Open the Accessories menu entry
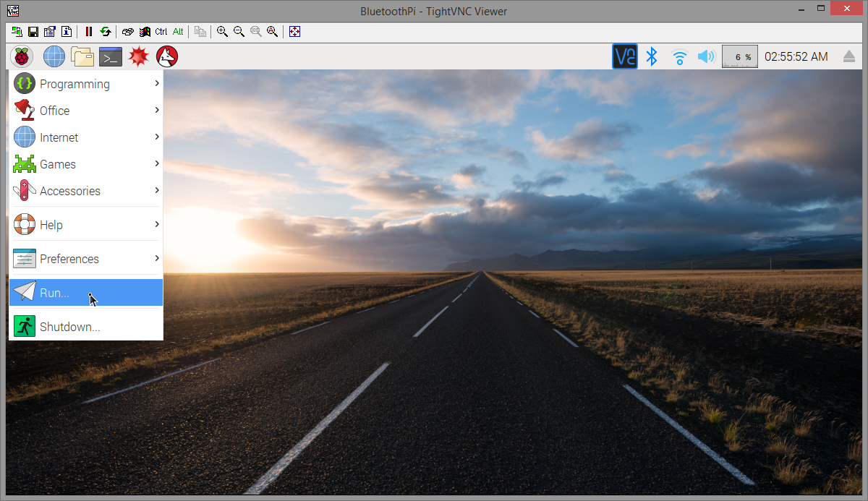 tap(86, 191)
